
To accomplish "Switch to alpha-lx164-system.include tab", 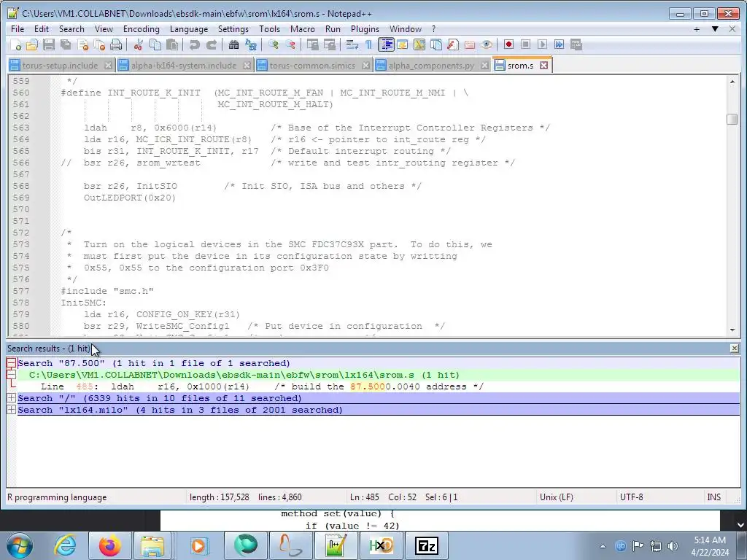I will click(184, 66).
